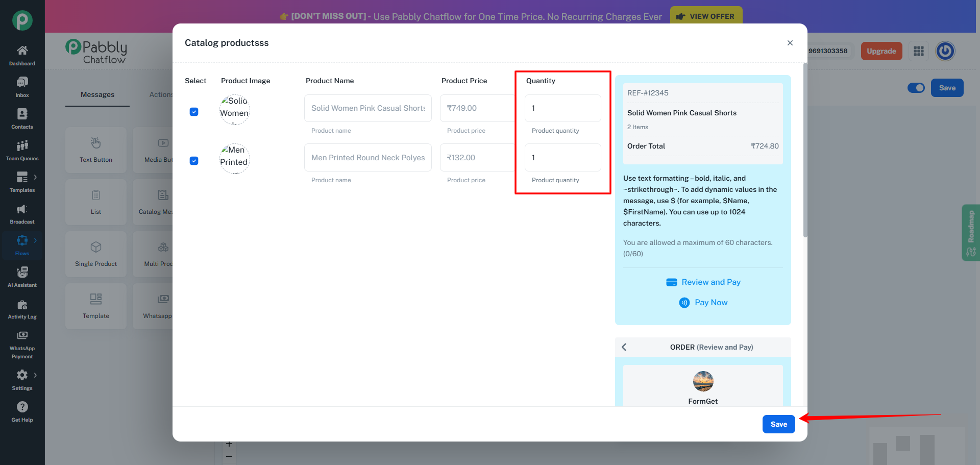The height and width of the screenshot is (465, 980).
Task: Go back in ORDER preview panel
Action: point(624,347)
